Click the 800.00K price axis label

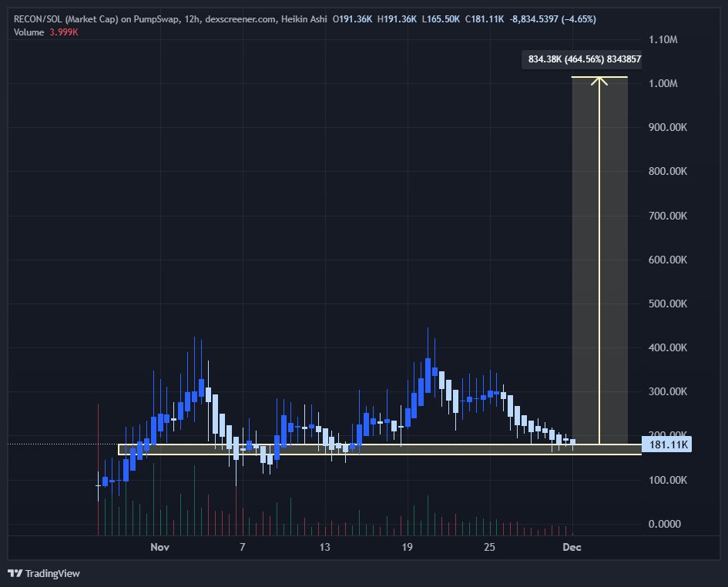668,171
